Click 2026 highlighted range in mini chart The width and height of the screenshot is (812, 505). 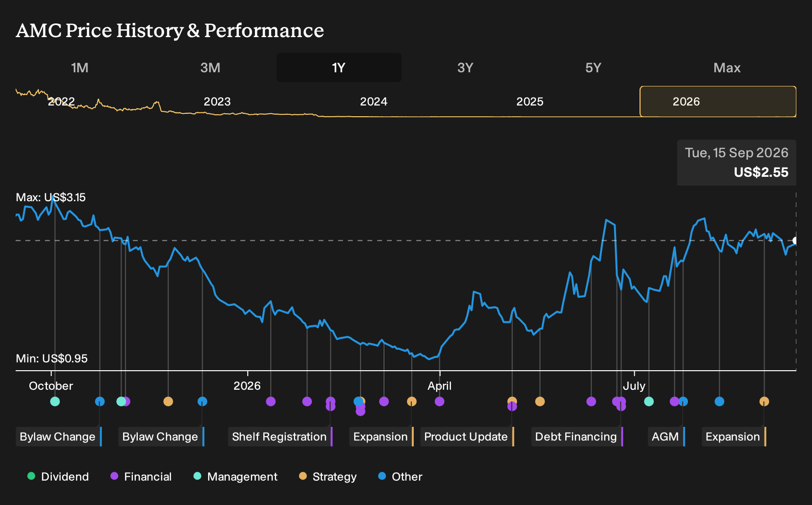click(718, 102)
